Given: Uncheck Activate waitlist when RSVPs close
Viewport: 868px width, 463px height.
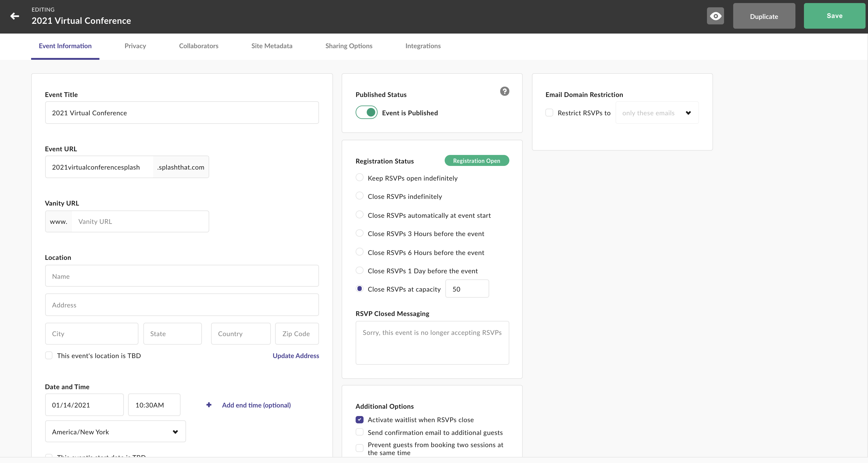Looking at the screenshot, I should pyautogui.click(x=360, y=419).
